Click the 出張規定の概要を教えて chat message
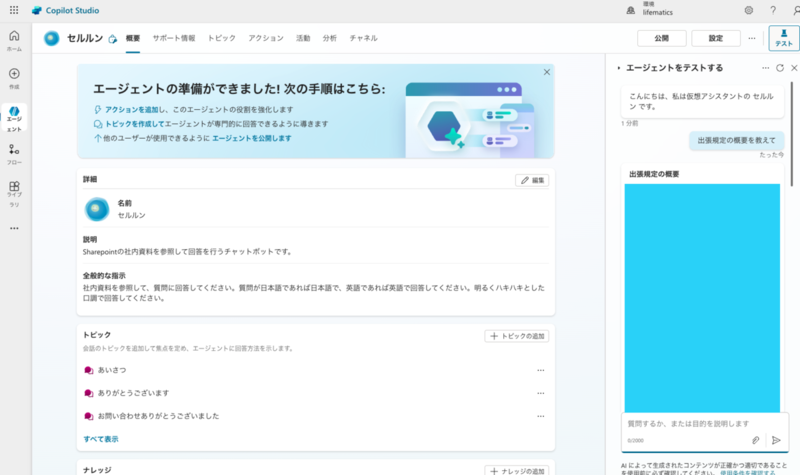Screen dimensions: 800x475 click(x=736, y=140)
